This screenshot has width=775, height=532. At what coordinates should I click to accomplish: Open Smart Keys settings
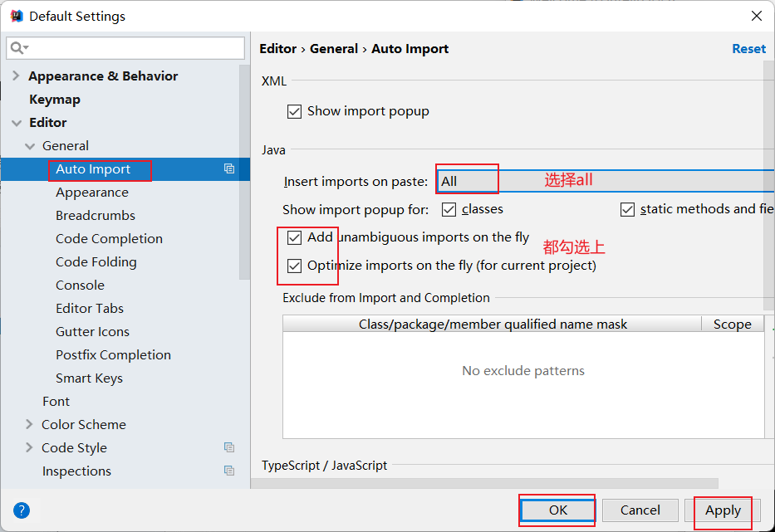(x=89, y=378)
